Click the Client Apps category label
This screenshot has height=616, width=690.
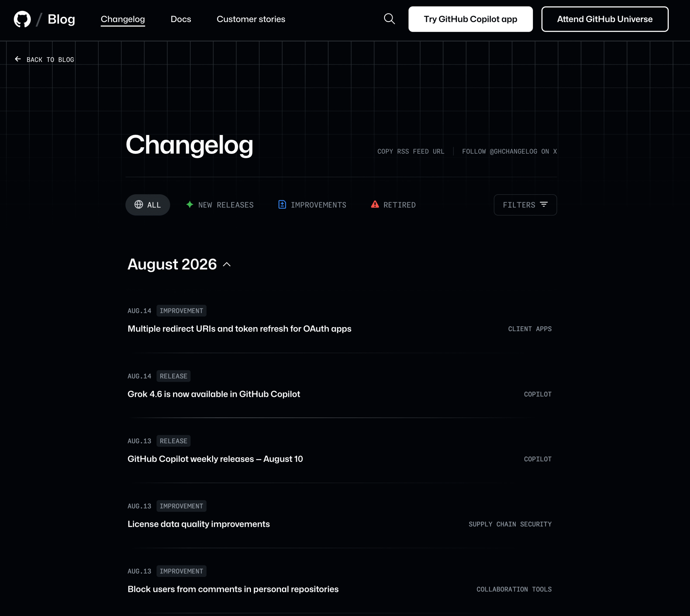point(530,329)
